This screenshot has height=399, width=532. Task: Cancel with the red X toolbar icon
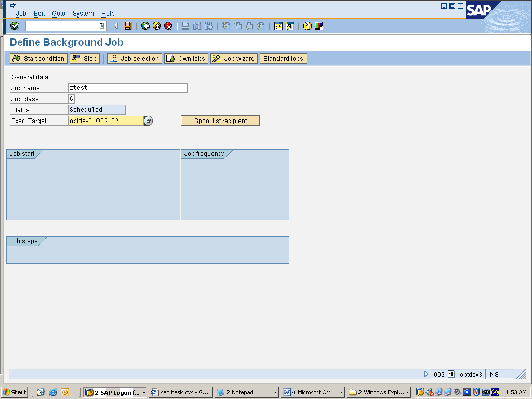coord(167,25)
